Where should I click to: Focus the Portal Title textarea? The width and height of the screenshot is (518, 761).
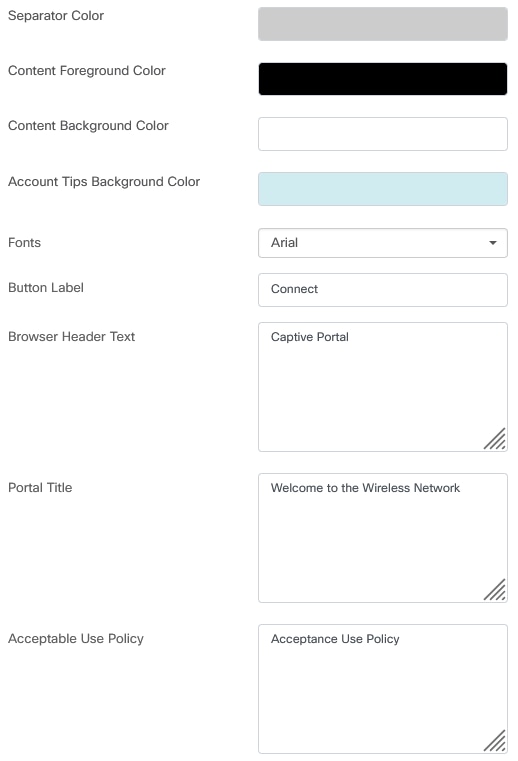click(x=383, y=538)
